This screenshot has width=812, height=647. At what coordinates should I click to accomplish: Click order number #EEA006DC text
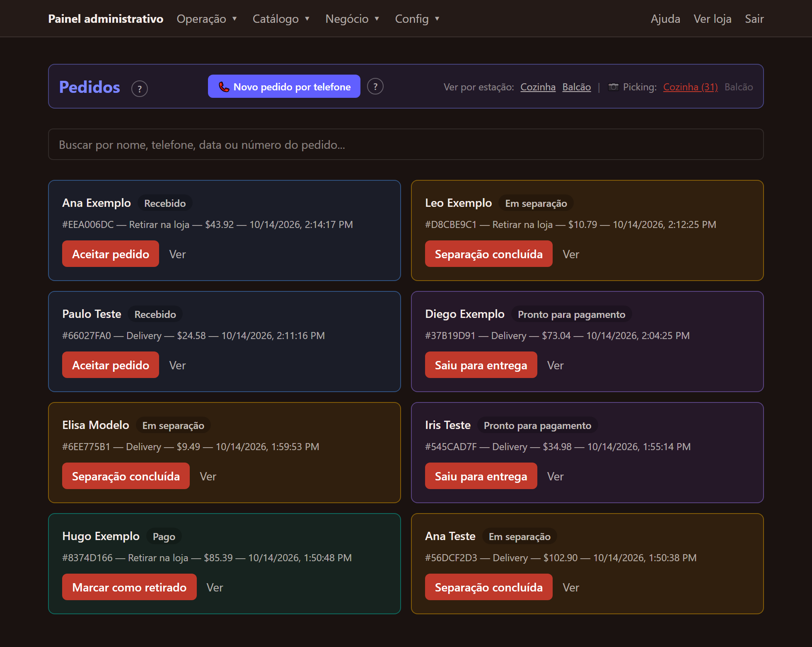point(88,224)
